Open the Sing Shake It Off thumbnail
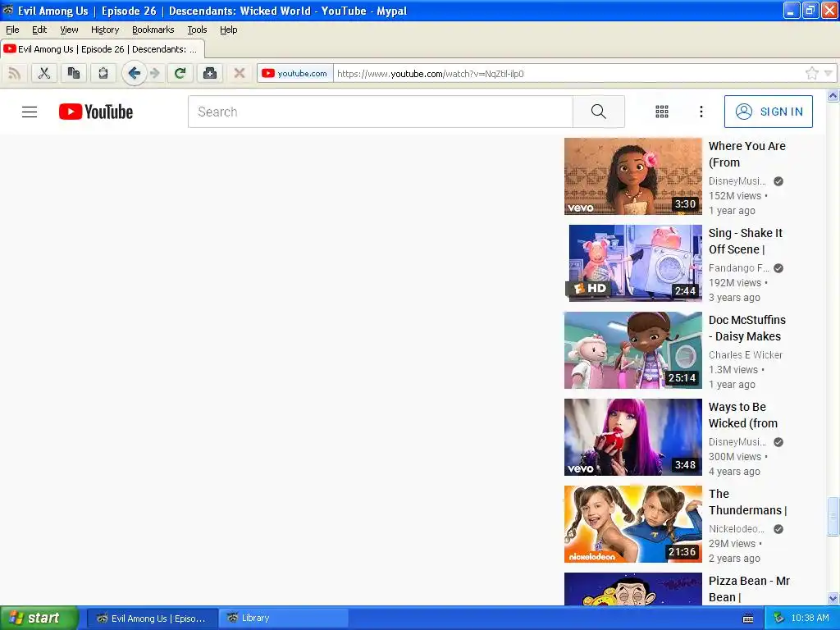The image size is (840, 630). click(632, 263)
